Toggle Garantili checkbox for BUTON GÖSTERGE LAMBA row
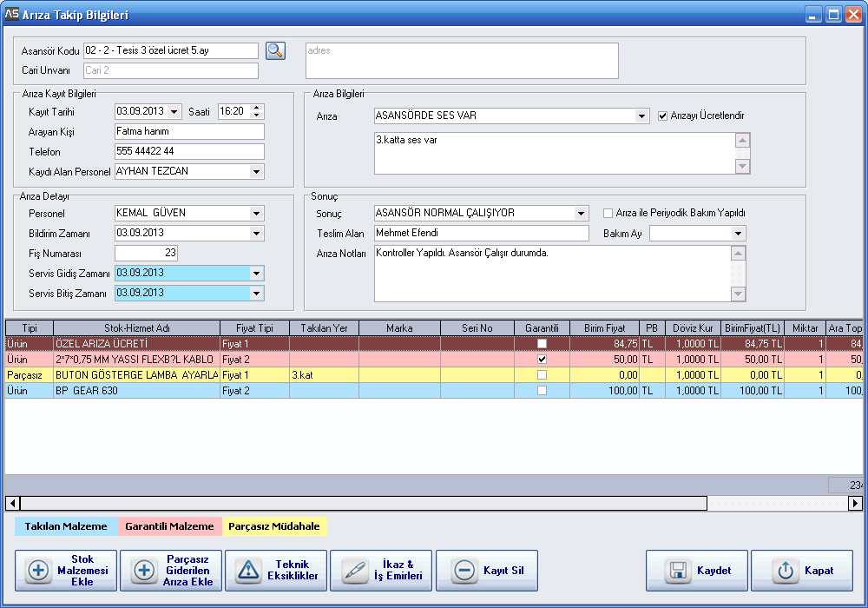Image resolution: width=868 pixels, height=608 pixels. [x=542, y=375]
